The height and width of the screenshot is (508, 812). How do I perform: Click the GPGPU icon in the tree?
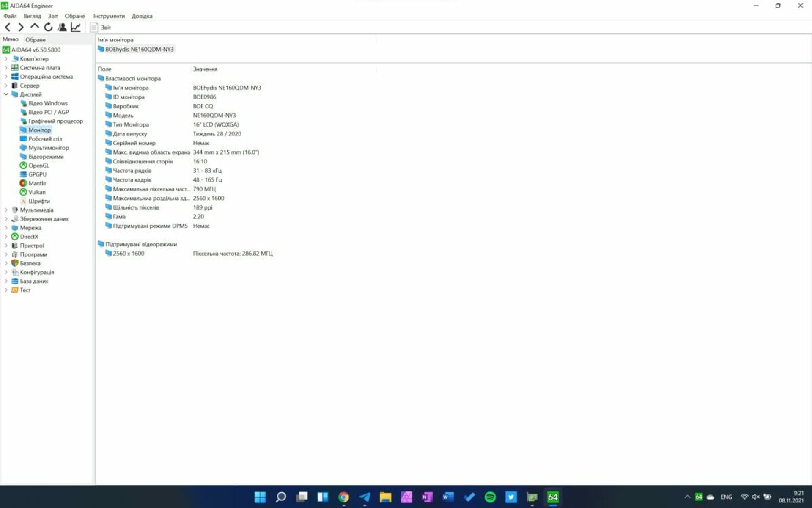pyautogui.click(x=23, y=174)
